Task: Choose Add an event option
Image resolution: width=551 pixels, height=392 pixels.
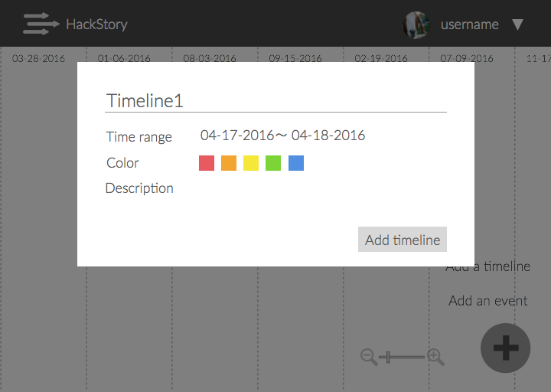Action: (488, 301)
